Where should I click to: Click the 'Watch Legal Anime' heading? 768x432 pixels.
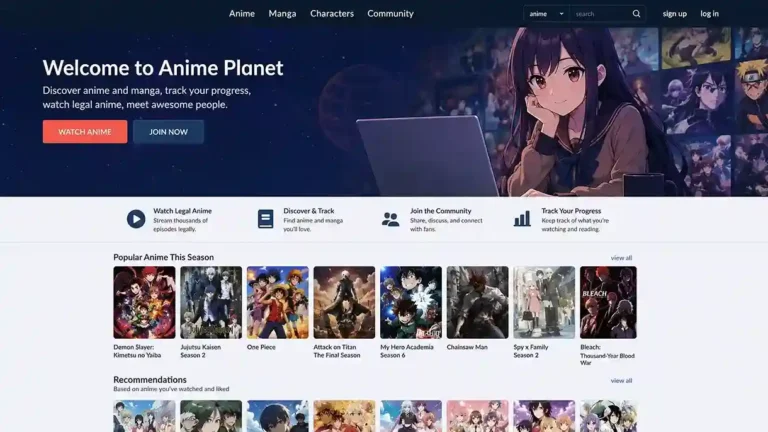click(182, 211)
